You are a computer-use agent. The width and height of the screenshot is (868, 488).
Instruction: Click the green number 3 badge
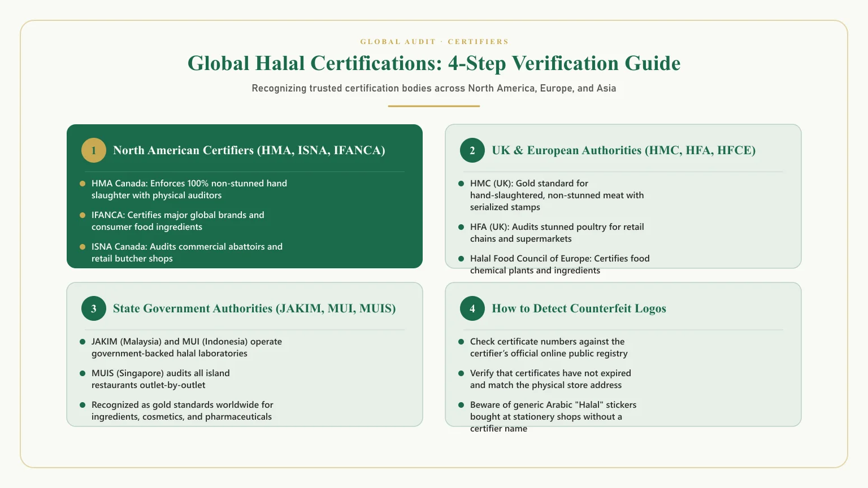click(94, 308)
